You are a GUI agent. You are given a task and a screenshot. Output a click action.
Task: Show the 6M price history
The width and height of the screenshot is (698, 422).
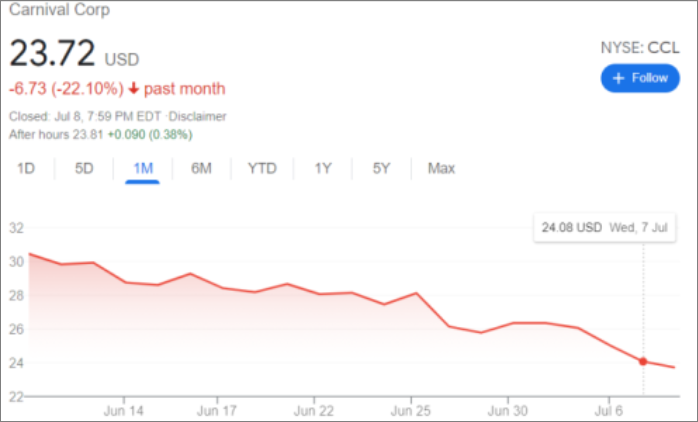pos(201,168)
